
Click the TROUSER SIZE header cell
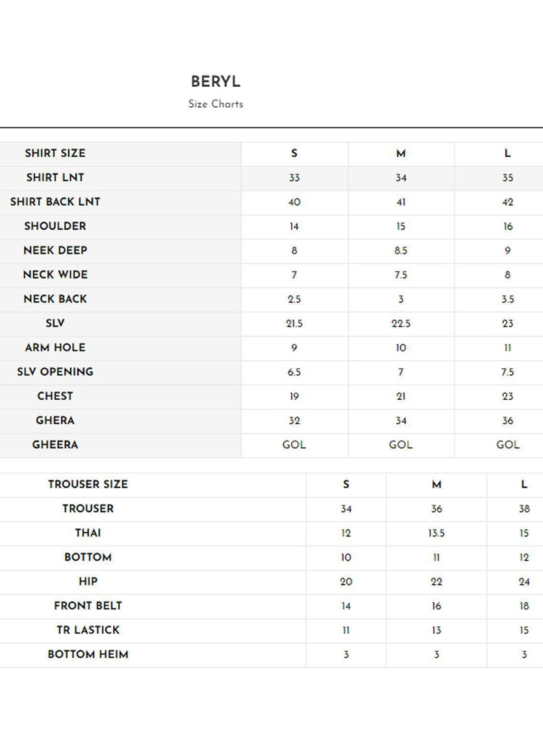pyautogui.click(x=88, y=484)
